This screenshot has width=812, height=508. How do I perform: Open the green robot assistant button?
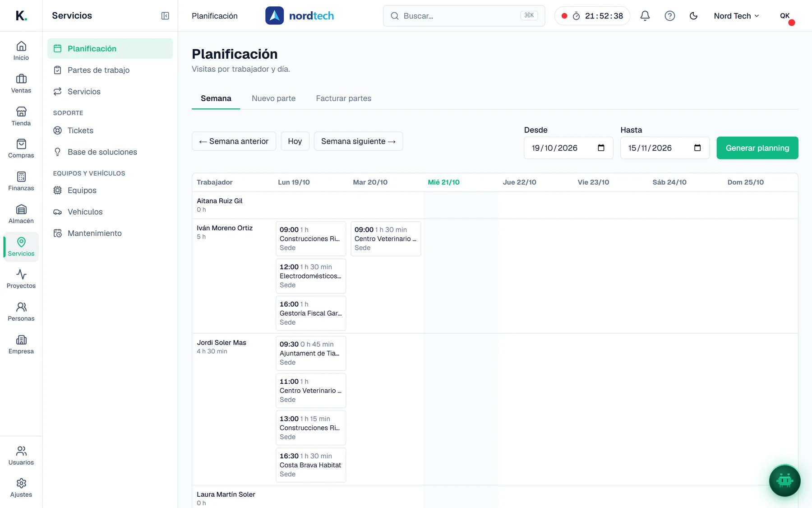point(784,480)
